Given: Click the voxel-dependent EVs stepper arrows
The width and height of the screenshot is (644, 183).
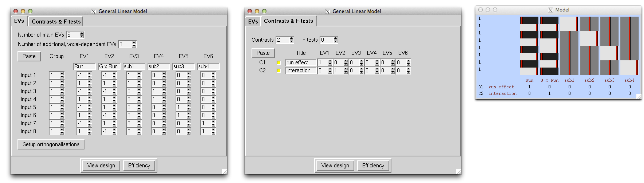Looking at the screenshot, I should (134, 44).
